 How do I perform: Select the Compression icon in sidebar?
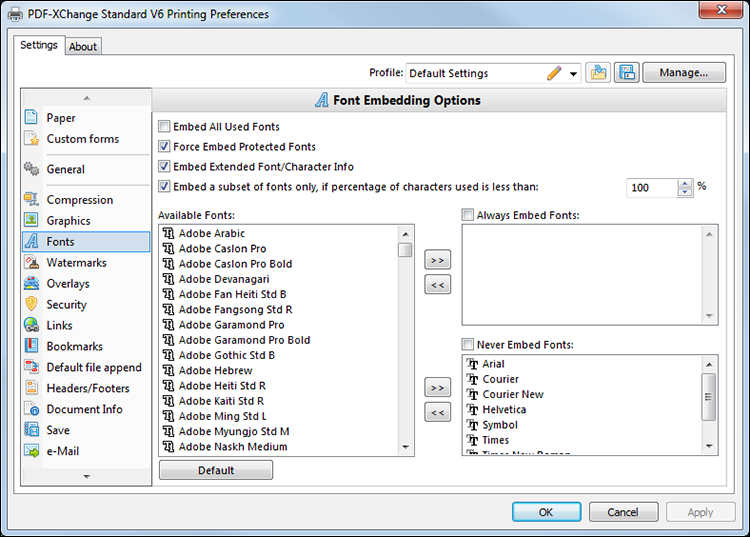click(31, 199)
